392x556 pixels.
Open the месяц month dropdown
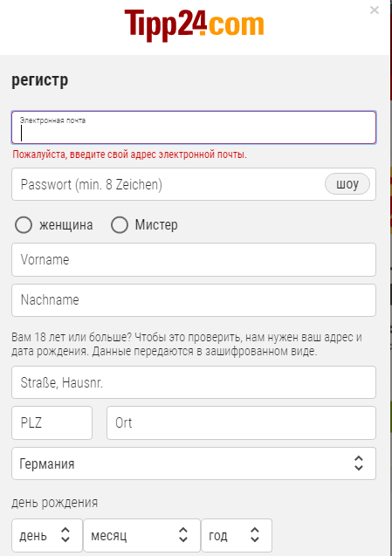pos(142,535)
